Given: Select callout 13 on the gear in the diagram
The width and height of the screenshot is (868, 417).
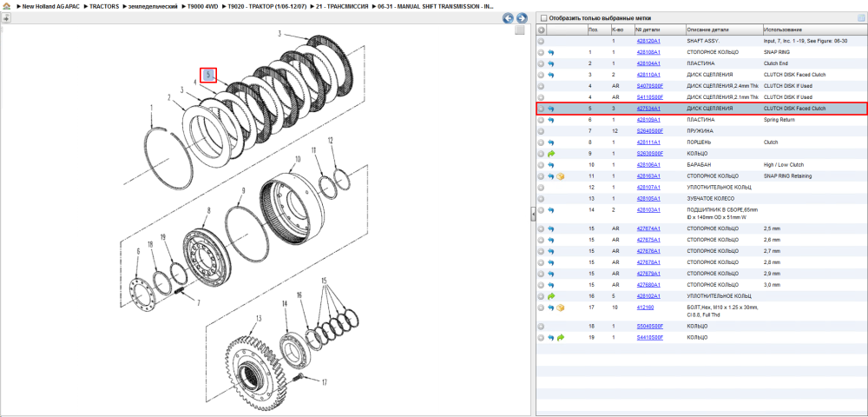Looking at the screenshot, I should (x=258, y=319).
